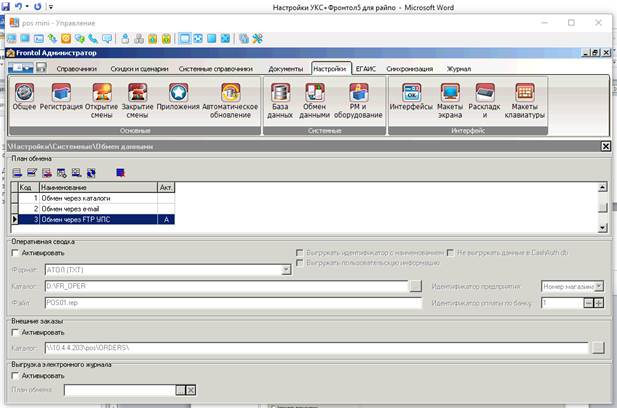Click the Каталог field containing D:\FR_OPER
617x408 pixels.
coord(227,286)
